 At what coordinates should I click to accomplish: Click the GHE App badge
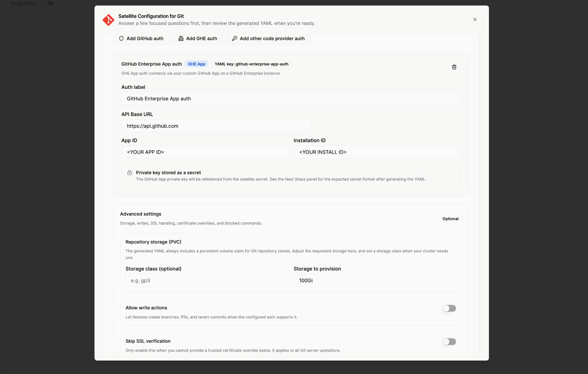tap(196, 64)
